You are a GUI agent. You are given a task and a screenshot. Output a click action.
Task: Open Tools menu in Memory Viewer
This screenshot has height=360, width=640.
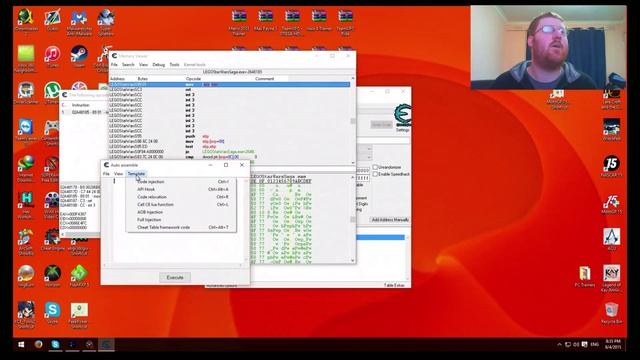click(174, 65)
